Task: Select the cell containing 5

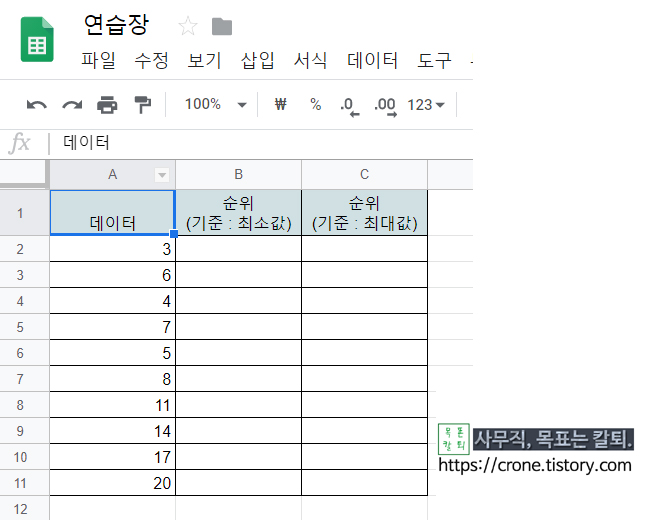Action: click(x=112, y=353)
